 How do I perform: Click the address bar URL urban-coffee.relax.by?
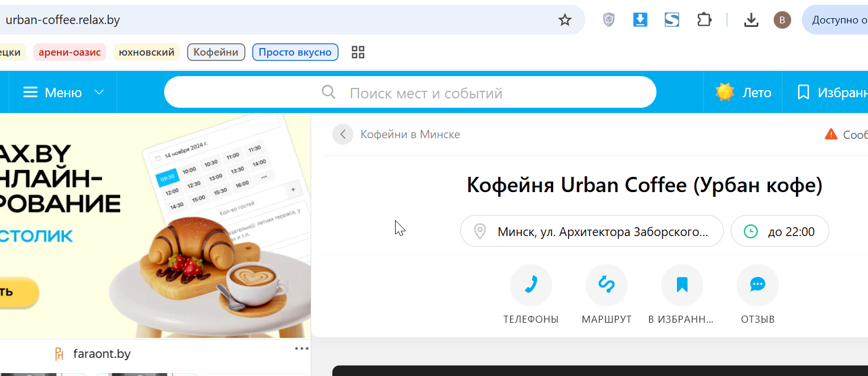(x=63, y=20)
